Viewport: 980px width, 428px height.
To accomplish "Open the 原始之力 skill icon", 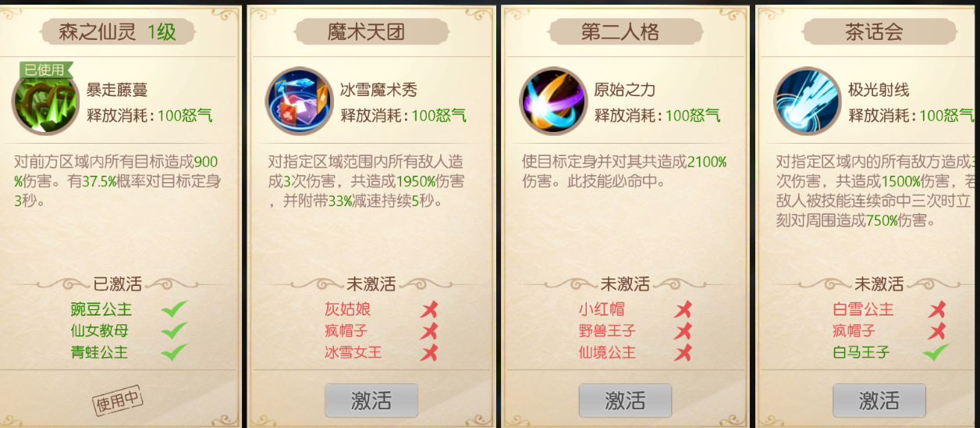I will click(x=552, y=101).
